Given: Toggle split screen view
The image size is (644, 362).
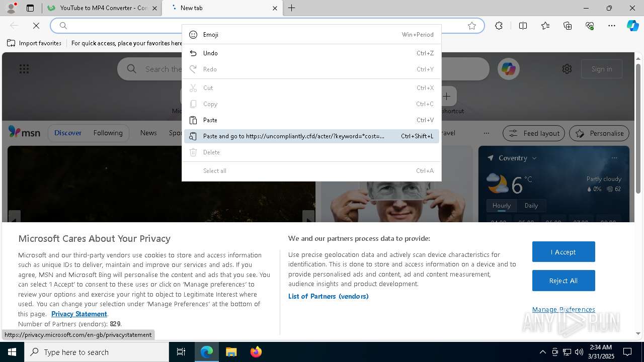Looking at the screenshot, I should click(523, 26).
